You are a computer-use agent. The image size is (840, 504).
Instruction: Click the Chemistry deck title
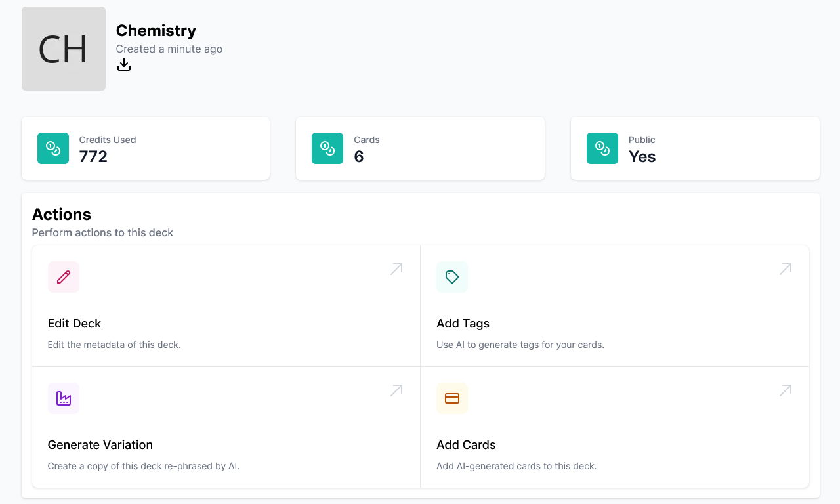tap(156, 31)
